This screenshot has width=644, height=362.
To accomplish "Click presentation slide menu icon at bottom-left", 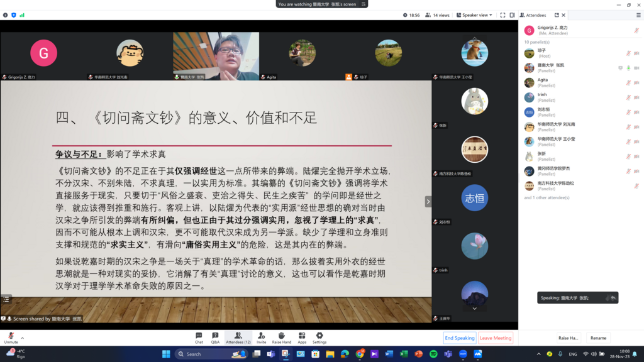I will [6, 300].
